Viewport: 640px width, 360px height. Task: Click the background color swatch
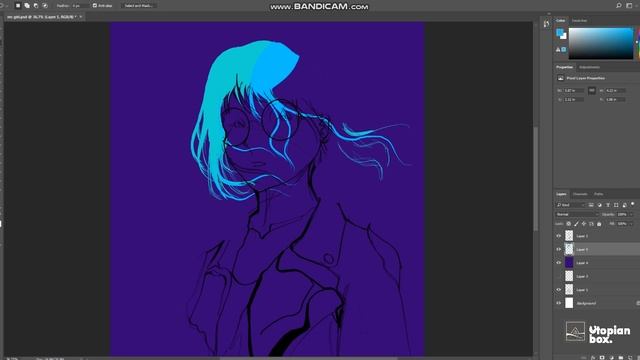(x=564, y=36)
